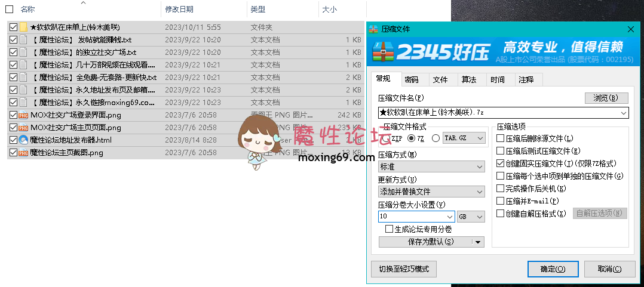Click the PNG icon of MOX社交广场登录界面.png
Viewport: 644px width, 287px height.
(x=23, y=115)
